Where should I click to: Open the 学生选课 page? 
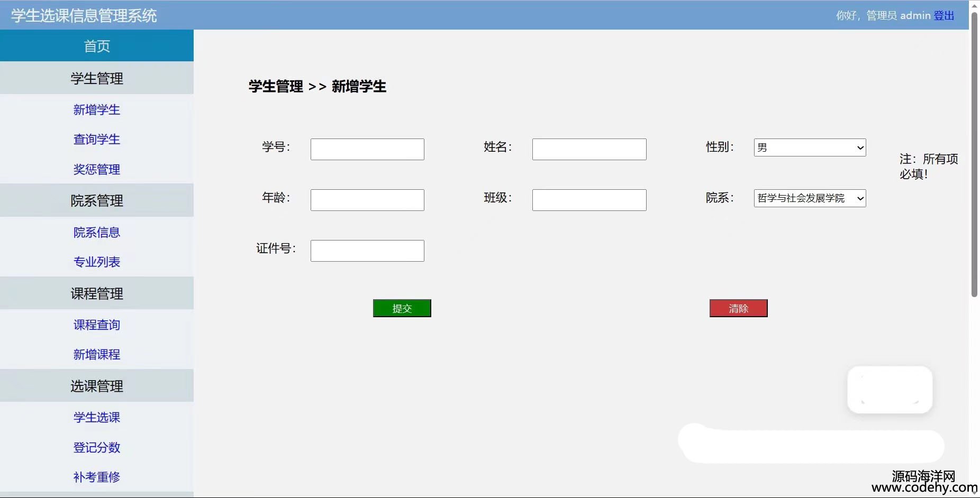pos(97,417)
